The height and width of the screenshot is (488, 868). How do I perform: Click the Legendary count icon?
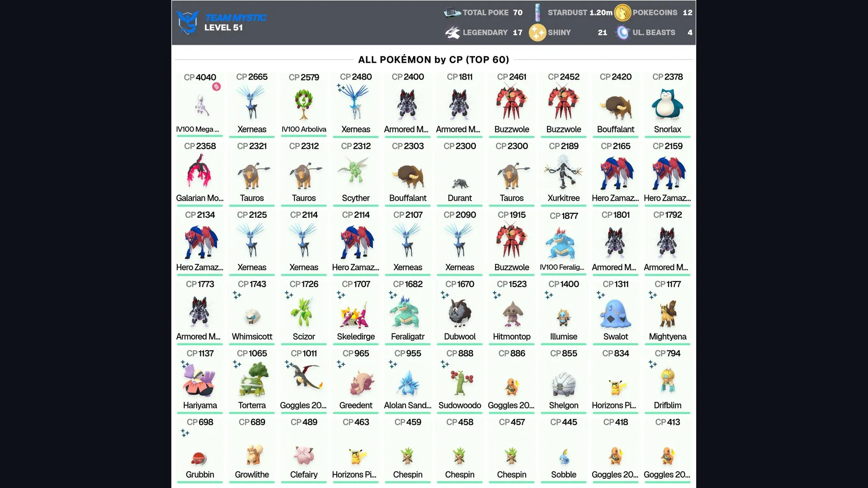click(x=453, y=33)
